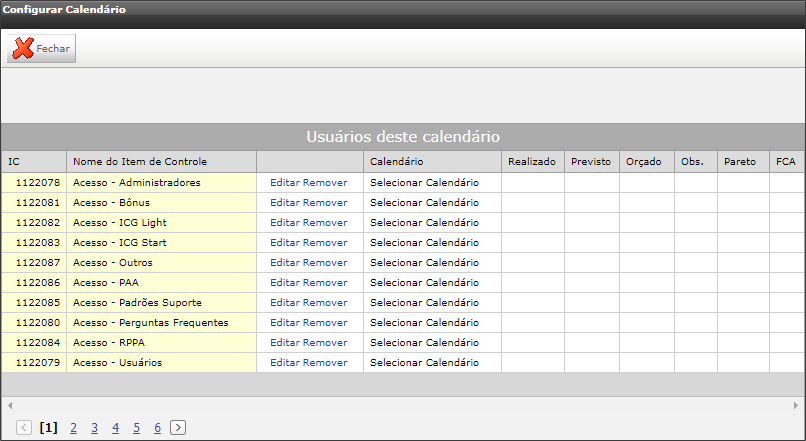Remover the Acesso - RPPA row

[x=325, y=343]
